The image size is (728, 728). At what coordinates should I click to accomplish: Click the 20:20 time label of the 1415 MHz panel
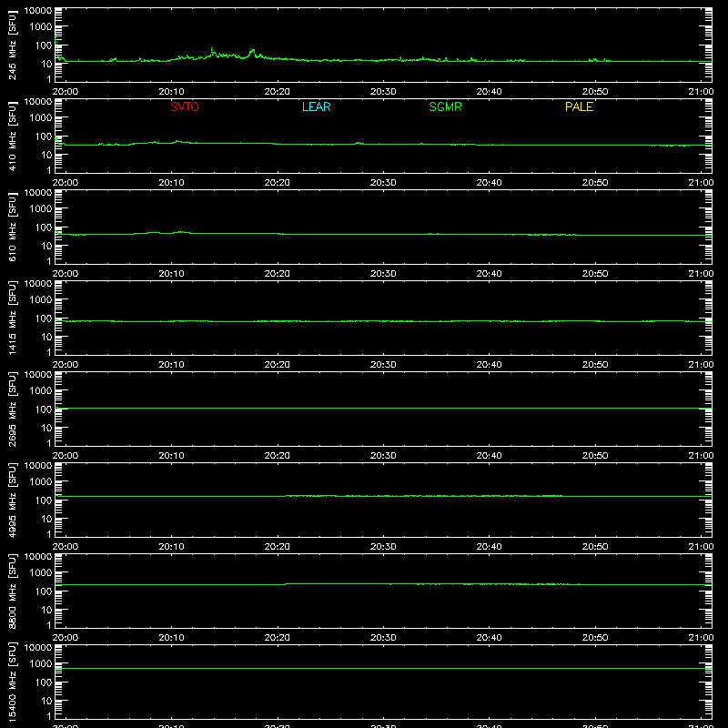coord(278,365)
